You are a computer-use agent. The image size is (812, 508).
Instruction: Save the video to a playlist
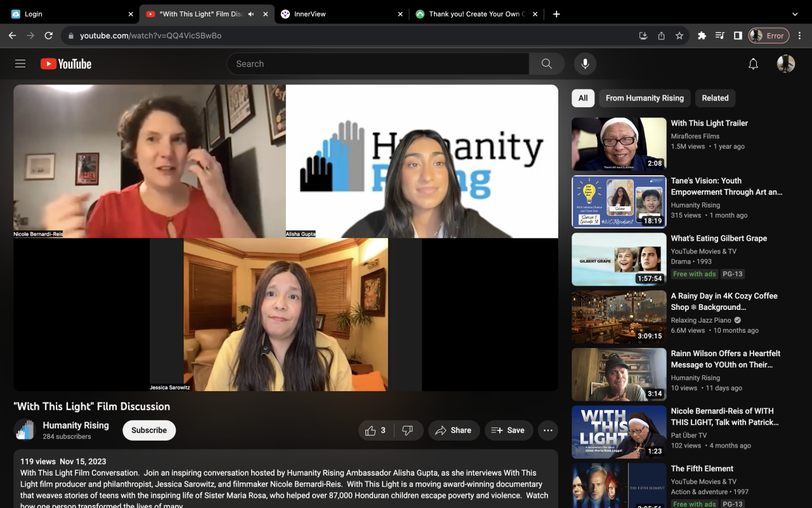click(509, 430)
